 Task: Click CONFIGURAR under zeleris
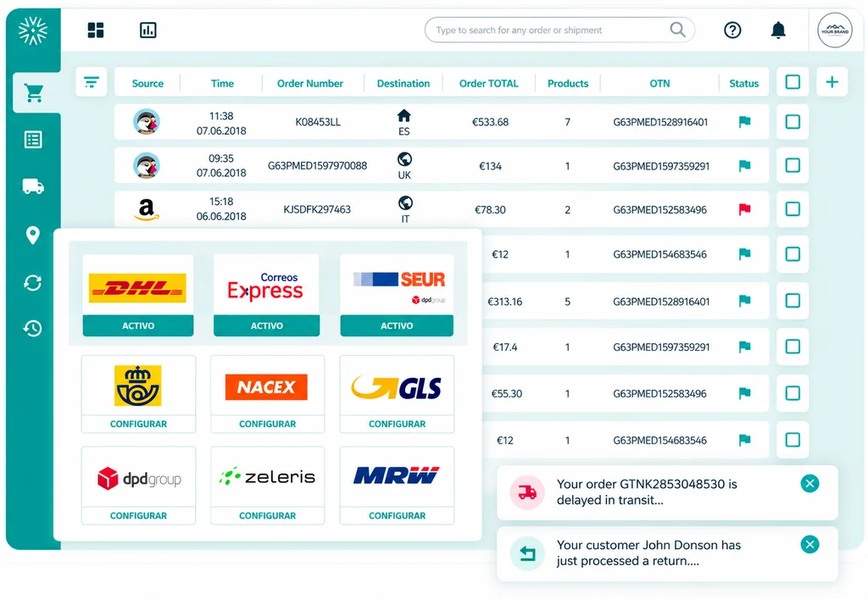267,516
